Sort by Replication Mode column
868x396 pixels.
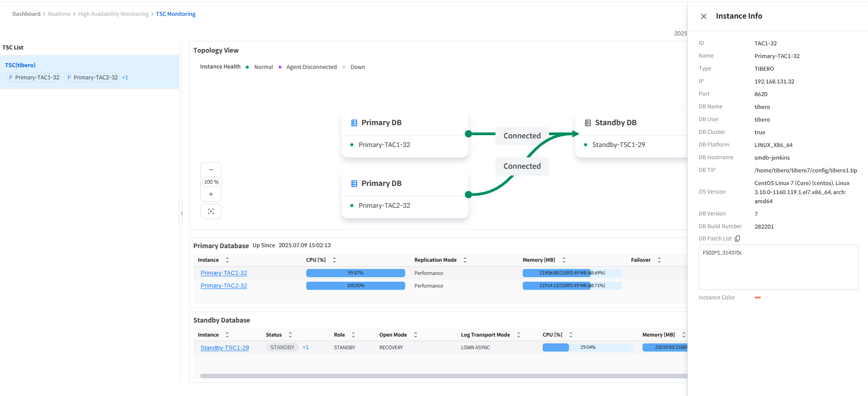point(465,260)
